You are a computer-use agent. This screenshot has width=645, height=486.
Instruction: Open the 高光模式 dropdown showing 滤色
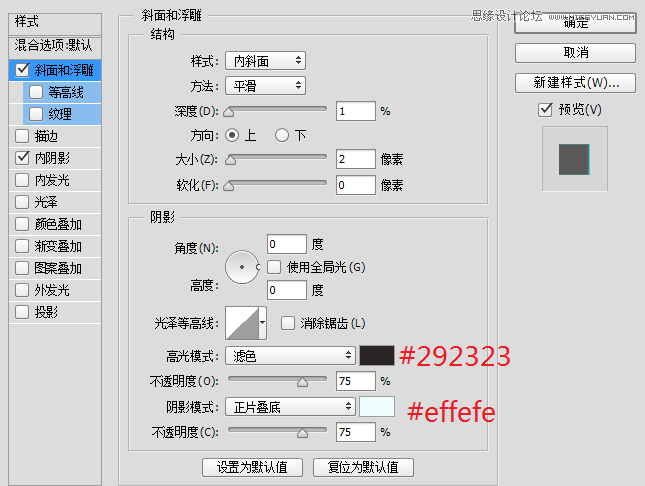[x=290, y=356]
